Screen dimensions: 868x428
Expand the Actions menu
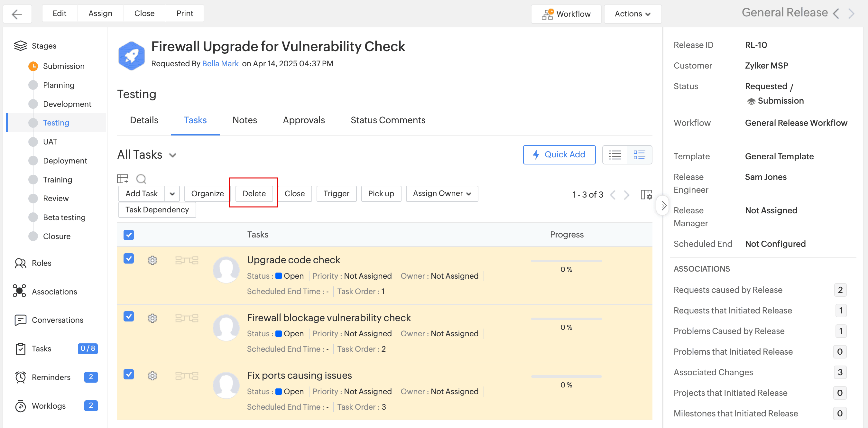pos(632,14)
